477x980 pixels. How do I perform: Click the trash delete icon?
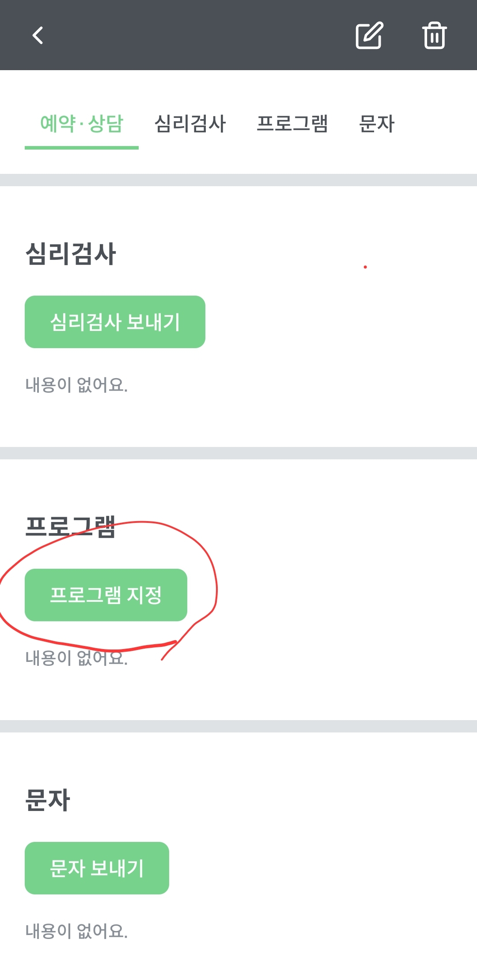pos(434,35)
